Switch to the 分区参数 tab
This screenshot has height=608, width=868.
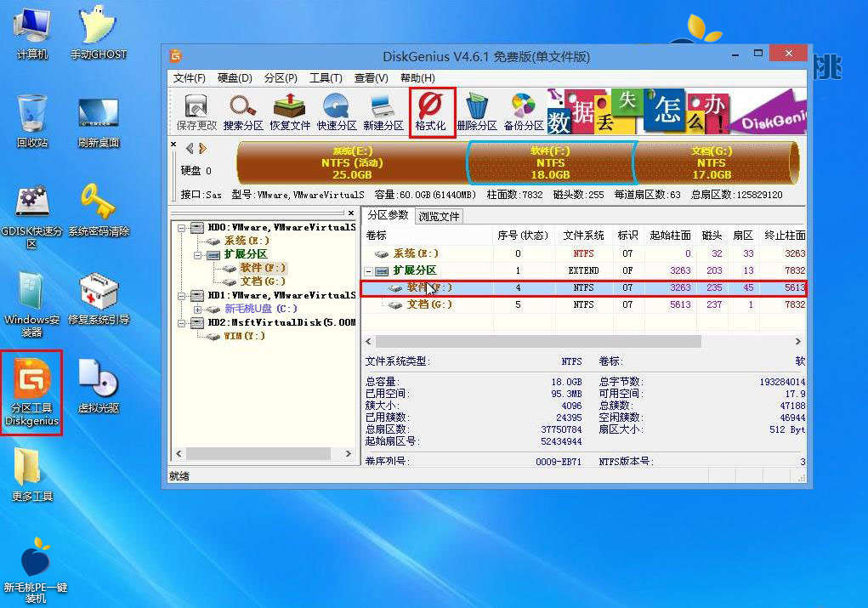388,215
